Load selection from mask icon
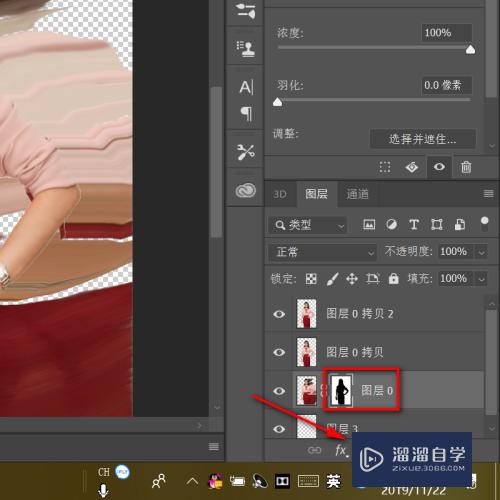The image size is (500, 500). 385,167
